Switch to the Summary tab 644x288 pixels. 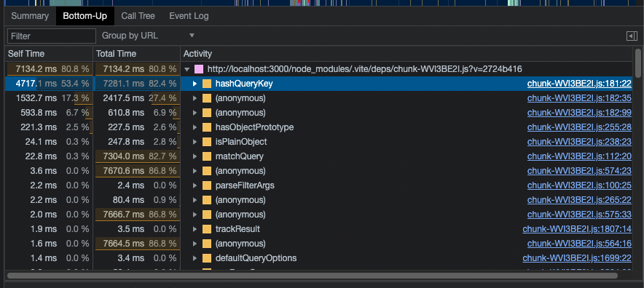pos(30,16)
